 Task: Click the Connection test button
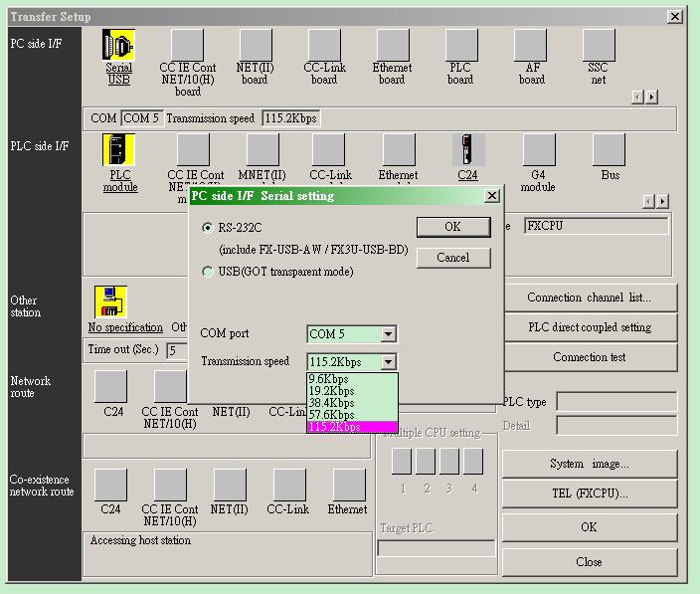click(x=589, y=357)
